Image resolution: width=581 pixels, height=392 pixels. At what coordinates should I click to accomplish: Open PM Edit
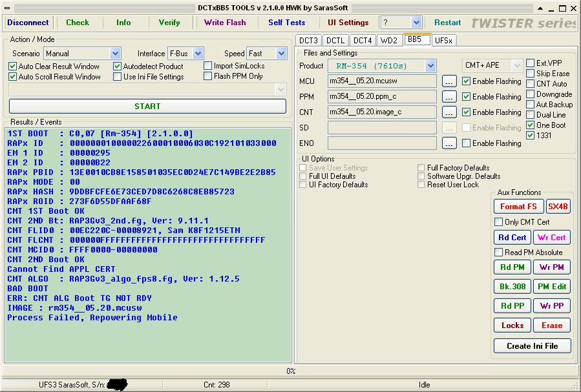click(x=552, y=287)
